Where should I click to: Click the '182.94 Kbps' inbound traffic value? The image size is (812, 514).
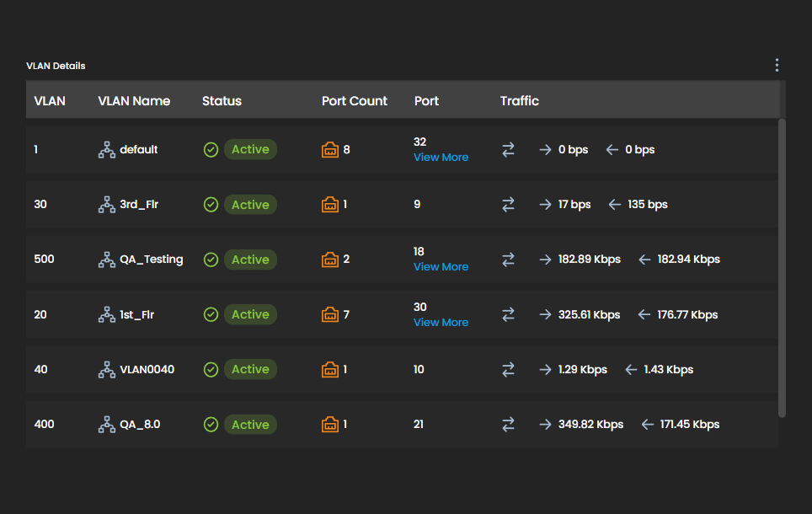(689, 260)
